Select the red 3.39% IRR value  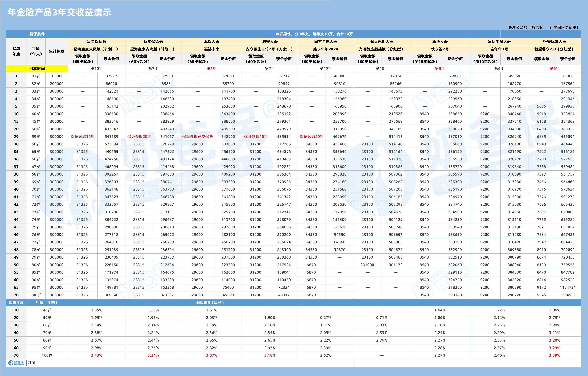click(x=555, y=355)
